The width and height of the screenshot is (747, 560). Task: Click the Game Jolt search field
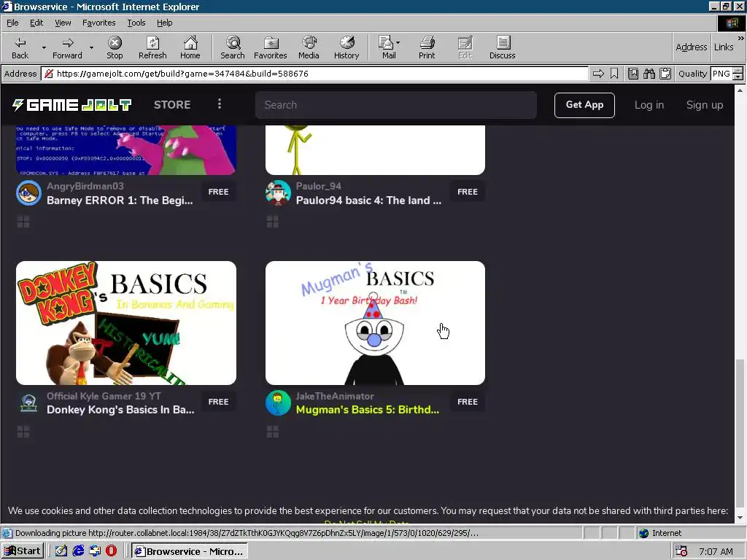point(396,105)
